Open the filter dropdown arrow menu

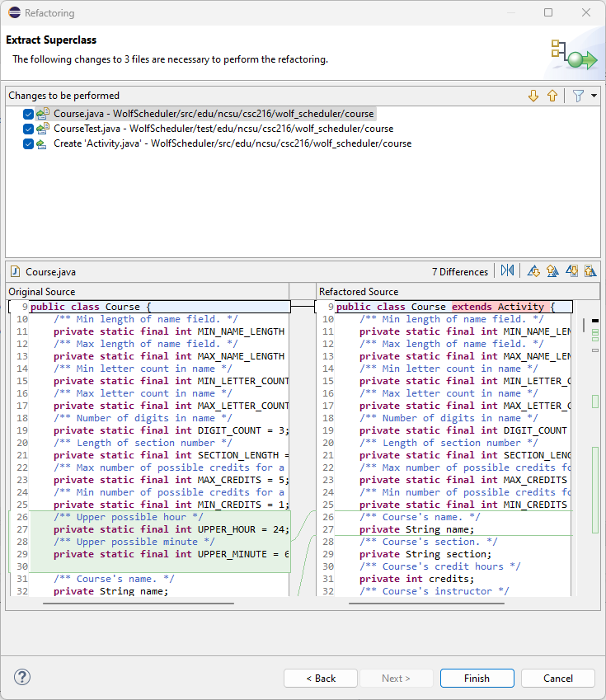[x=594, y=96]
